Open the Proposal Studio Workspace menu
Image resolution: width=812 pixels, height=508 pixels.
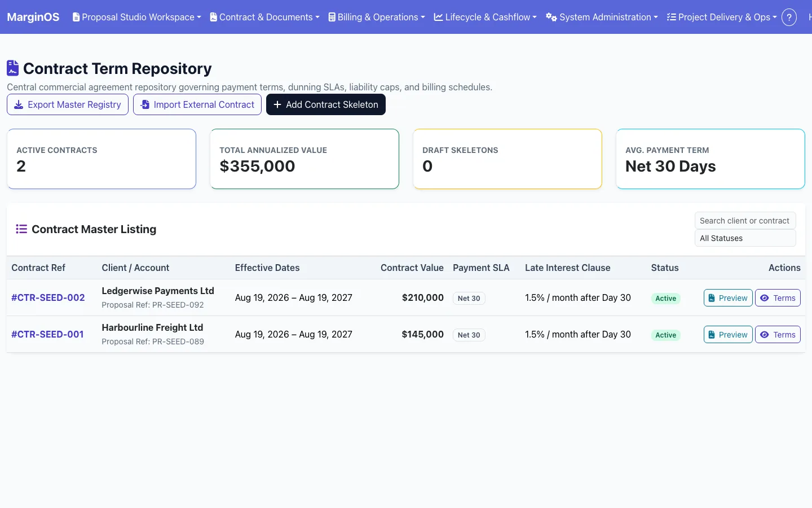click(x=137, y=17)
